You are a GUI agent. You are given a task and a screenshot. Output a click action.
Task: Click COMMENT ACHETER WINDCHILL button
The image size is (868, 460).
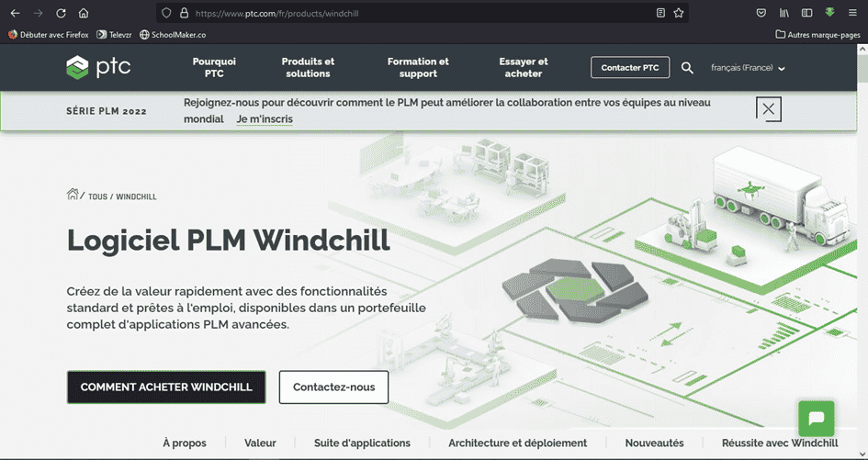pyautogui.click(x=166, y=387)
